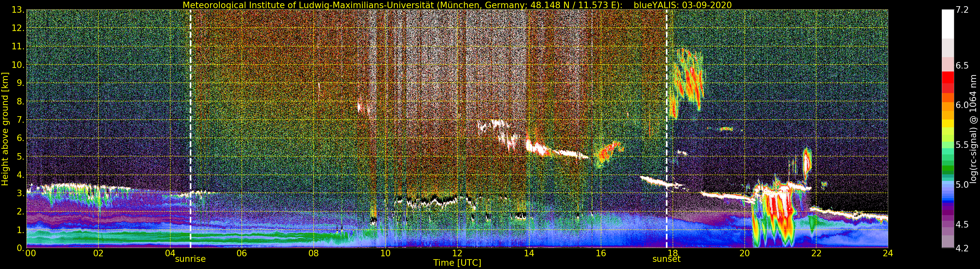Click the "7." height axis tick label
Viewport: 980px width, 269px height.
point(21,120)
